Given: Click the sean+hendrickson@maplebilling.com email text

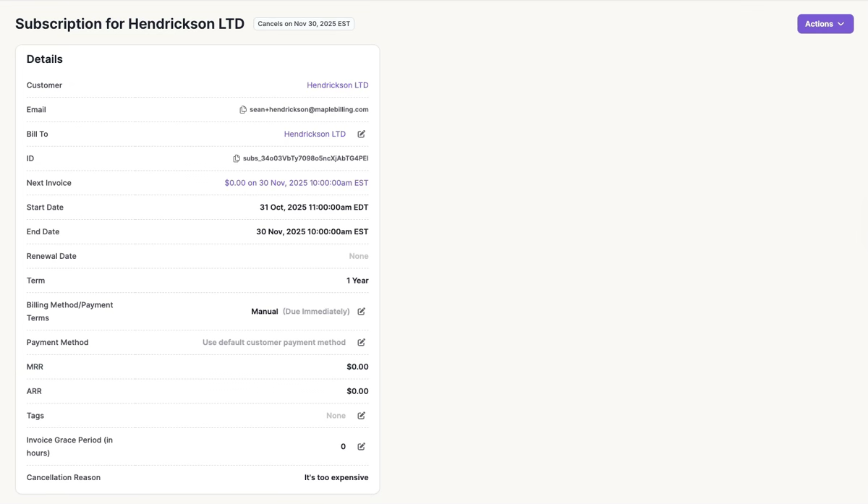Looking at the screenshot, I should (309, 110).
